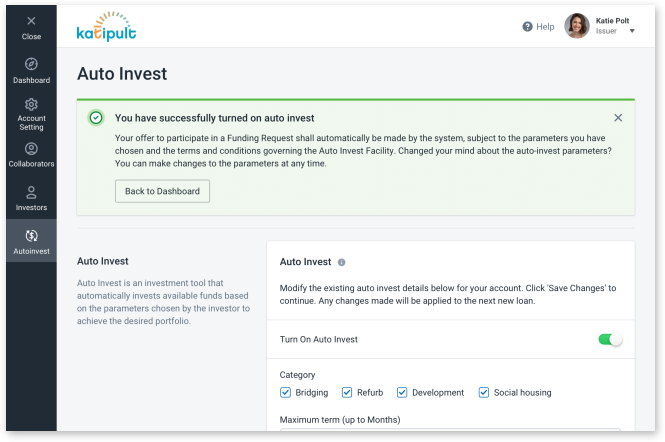Screen dimensions: 665x442
Task: Click the Katipult logo
Action: [x=106, y=27]
